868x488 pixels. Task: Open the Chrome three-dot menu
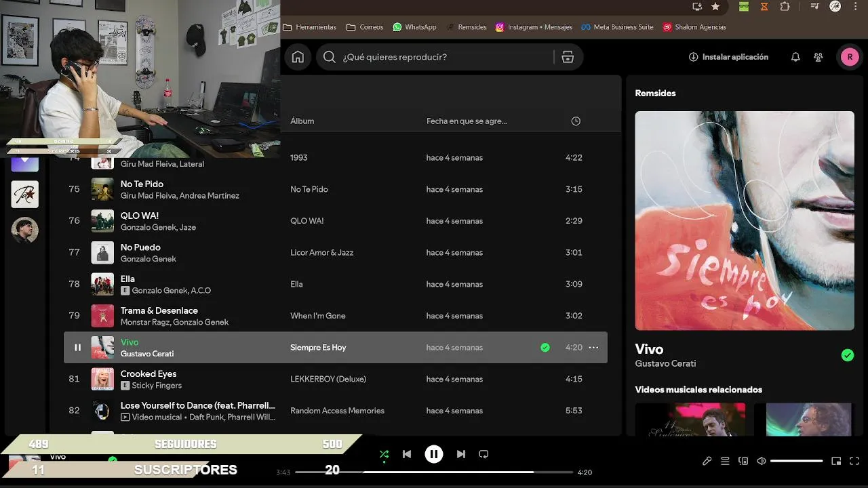pyautogui.click(x=856, y=6)
